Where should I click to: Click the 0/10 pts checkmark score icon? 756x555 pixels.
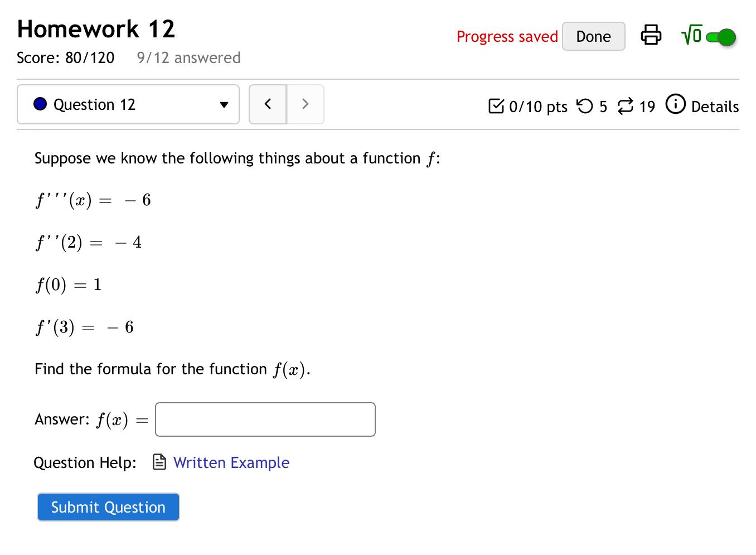click(x=497, y=105)
